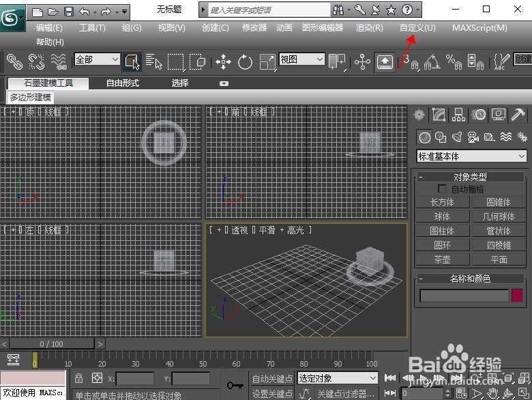
Task: Click the 3ds Max application logo button
Action: pos(12,18)
